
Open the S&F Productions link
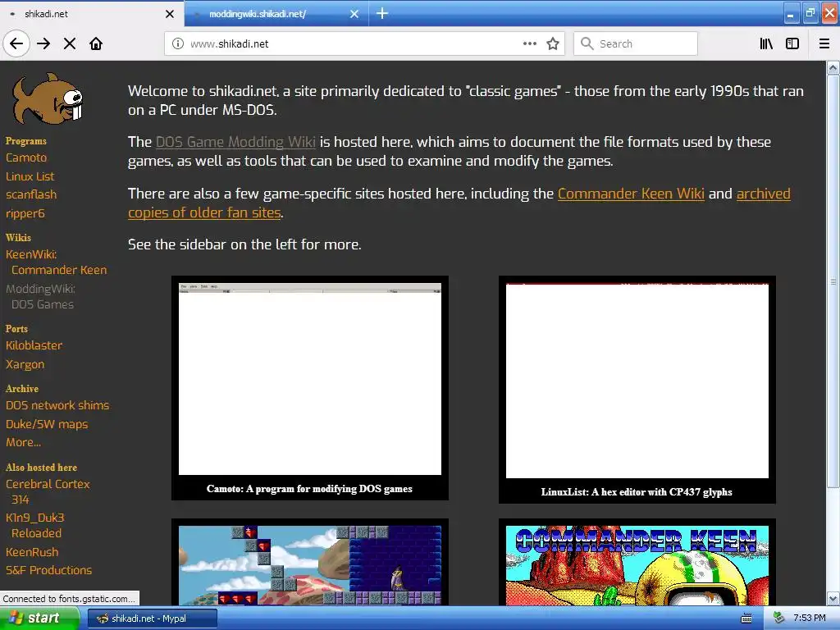(x=48, y=570)
